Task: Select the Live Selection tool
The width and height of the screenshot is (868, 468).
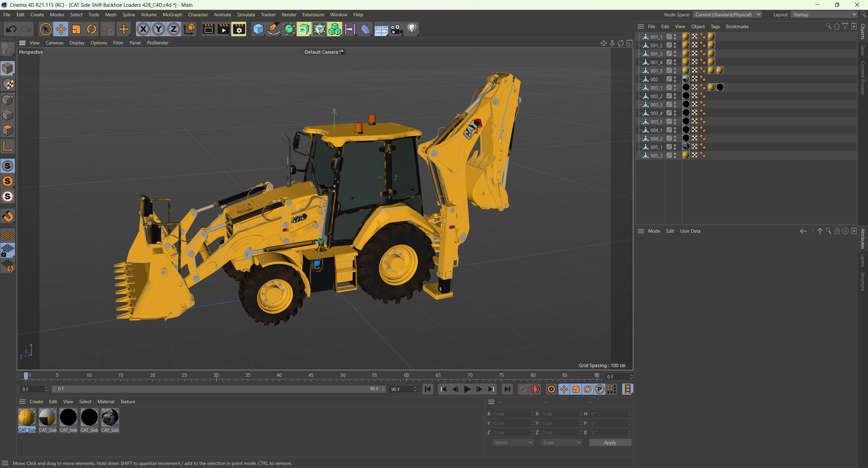Action: (45, 29)
